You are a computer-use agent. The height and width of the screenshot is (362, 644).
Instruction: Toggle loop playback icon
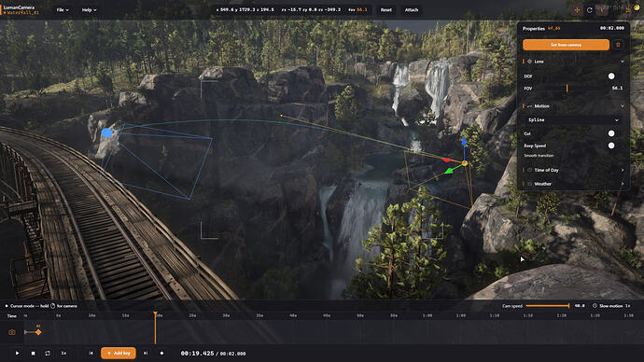[48, 353]
